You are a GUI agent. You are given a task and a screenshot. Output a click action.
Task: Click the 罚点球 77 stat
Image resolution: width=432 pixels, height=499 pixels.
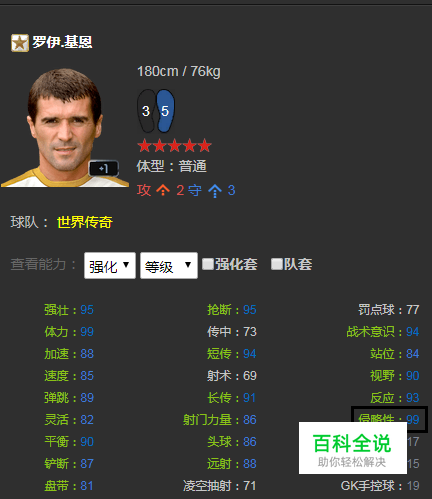pyautogui.click(x=389, y=310)
